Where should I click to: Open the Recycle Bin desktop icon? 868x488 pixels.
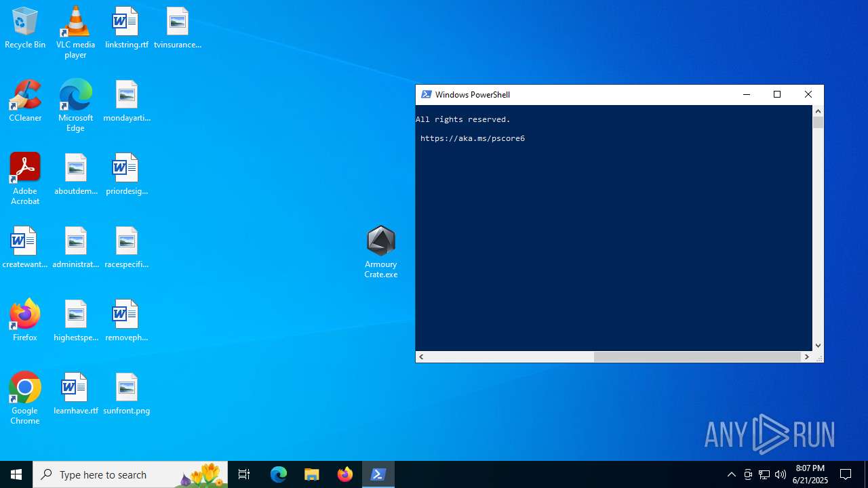point(25,28)
